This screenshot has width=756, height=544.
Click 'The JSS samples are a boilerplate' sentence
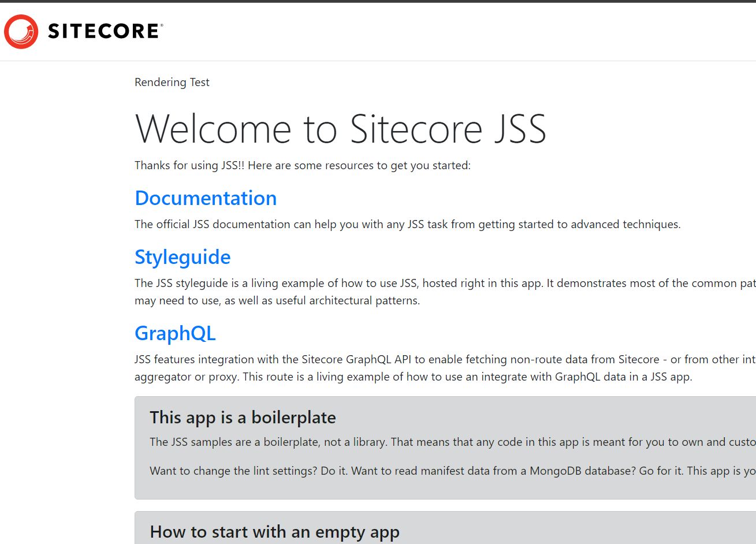(453, 442)
